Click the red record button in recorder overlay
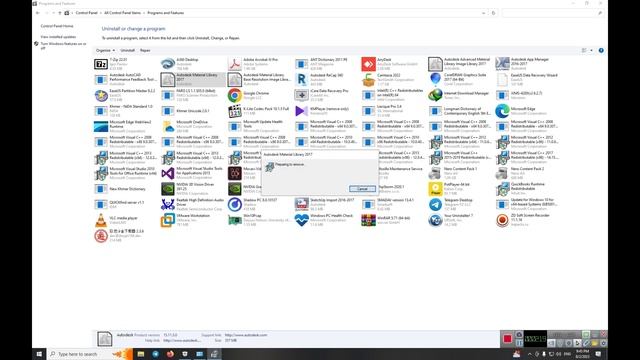This screenshot has width=640, height=360. click(507, 339)
